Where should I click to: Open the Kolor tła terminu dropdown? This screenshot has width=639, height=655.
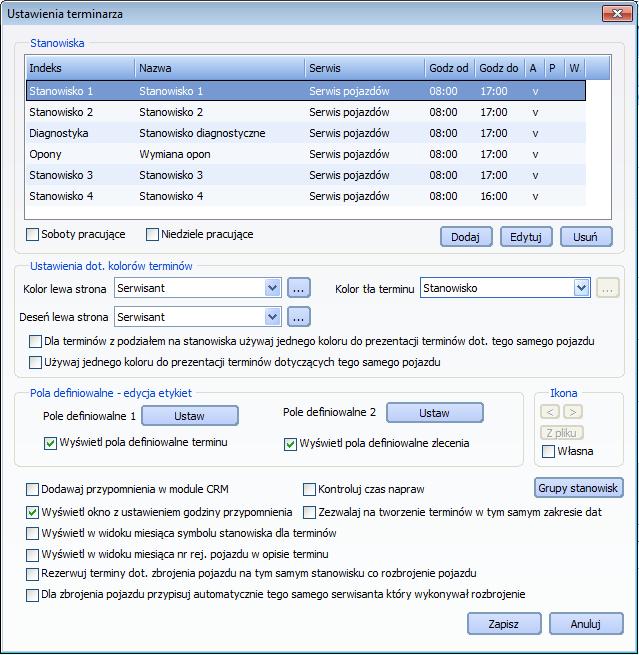581,288
